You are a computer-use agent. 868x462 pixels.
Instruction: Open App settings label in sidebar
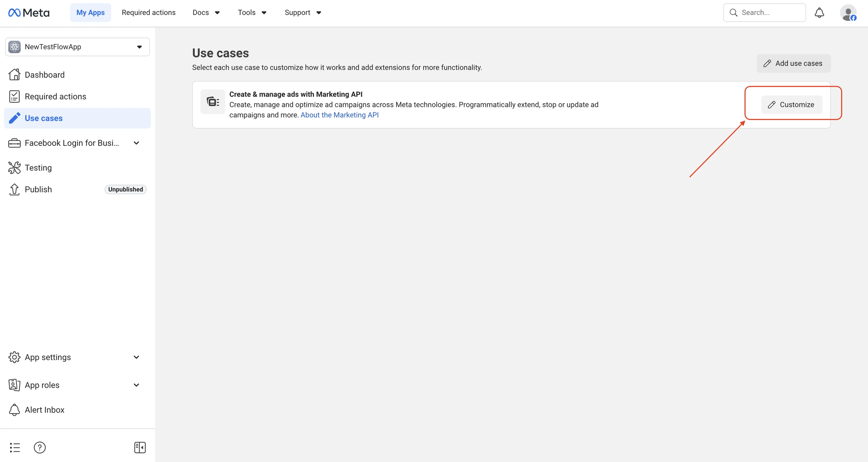coord(48,357)
